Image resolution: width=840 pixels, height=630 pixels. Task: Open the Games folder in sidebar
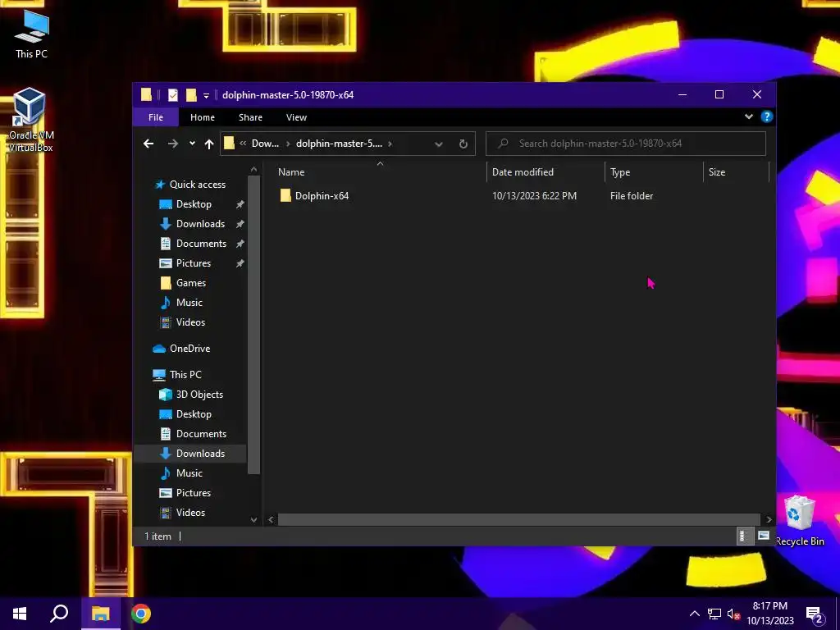tap(190, 283)
